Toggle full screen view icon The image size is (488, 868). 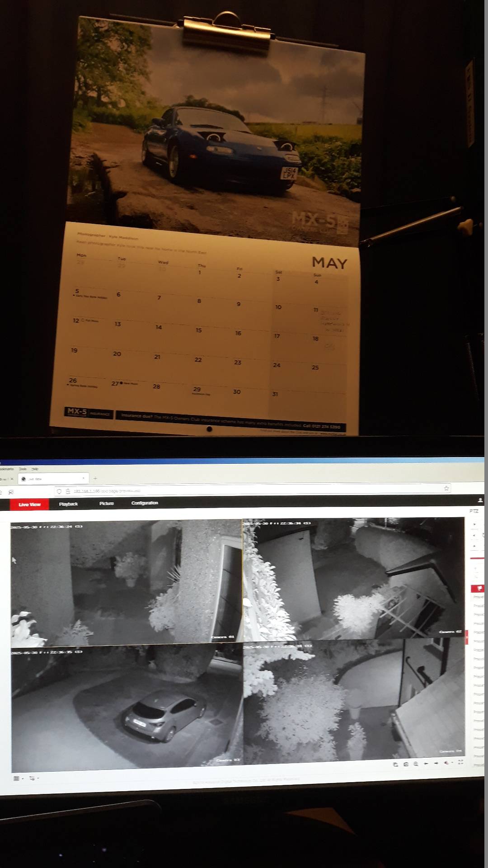coord(461,762)
